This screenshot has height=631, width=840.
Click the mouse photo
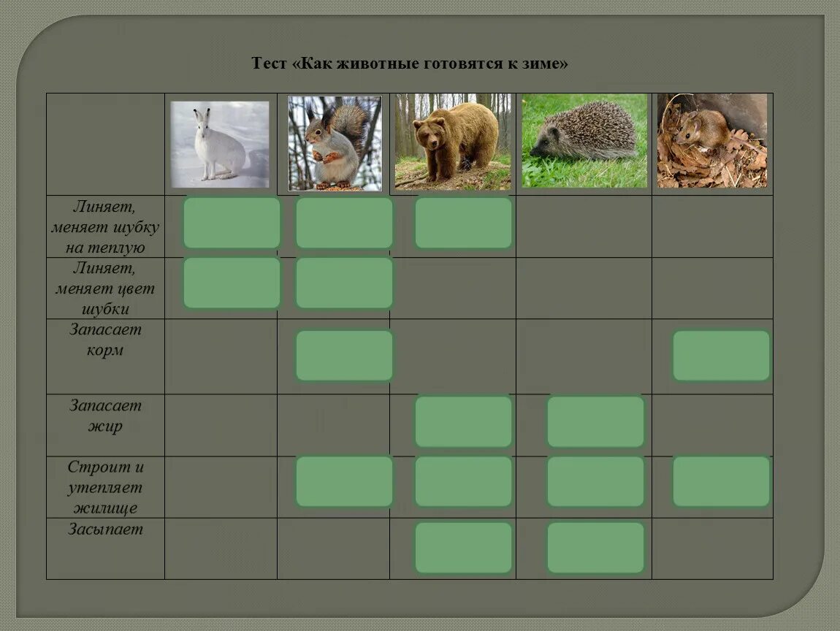click(x=712, y=141)
